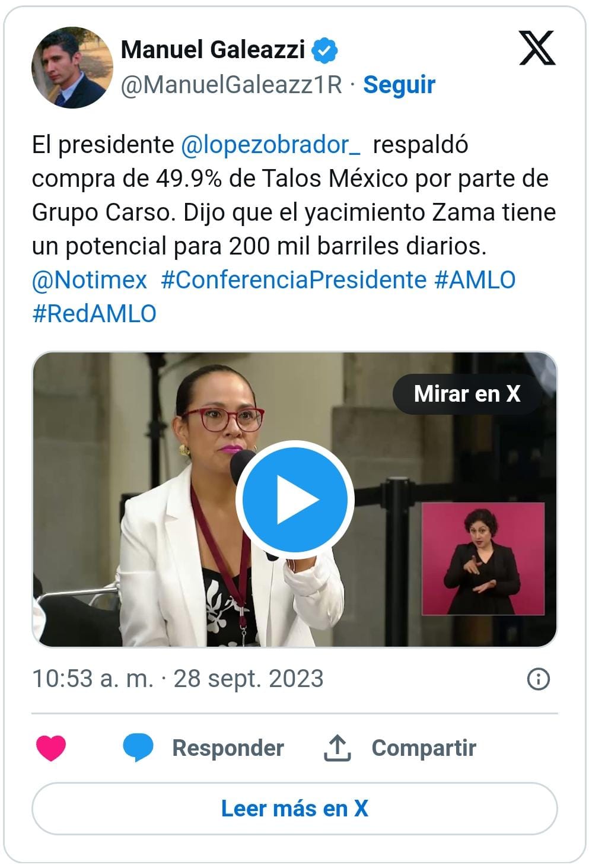
Task: Open the tweet timestamp 10:53 a. m.
Action: [93, 679]
